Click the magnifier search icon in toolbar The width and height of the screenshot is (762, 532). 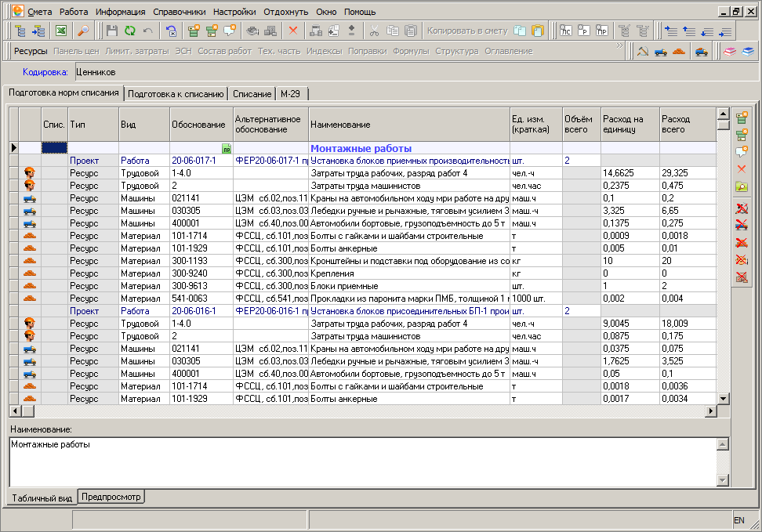pyautogui.click(x=83, y=31)
